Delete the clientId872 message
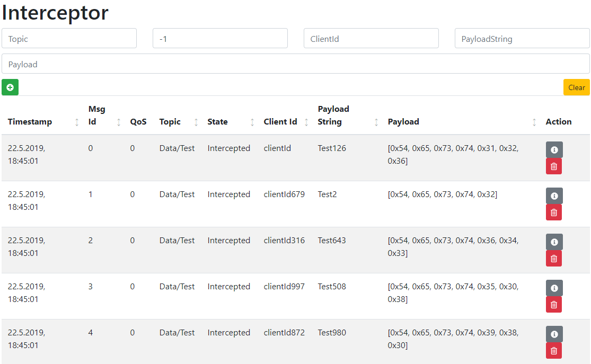This screenshot has width=591, height=364. pos(554,351)
